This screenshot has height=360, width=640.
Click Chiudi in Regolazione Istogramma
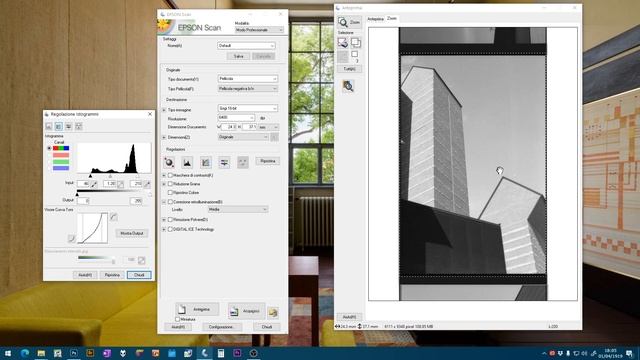click(x=139, y=275)
